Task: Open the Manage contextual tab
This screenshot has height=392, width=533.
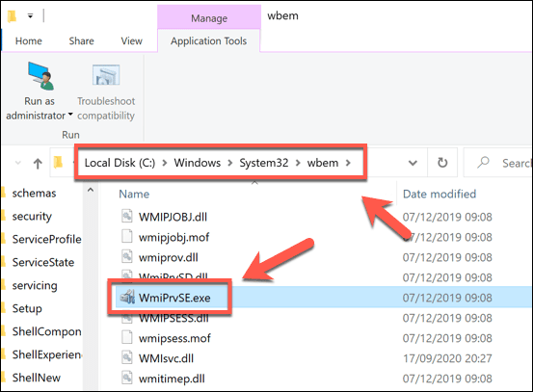Action: [x=209, y=18]
